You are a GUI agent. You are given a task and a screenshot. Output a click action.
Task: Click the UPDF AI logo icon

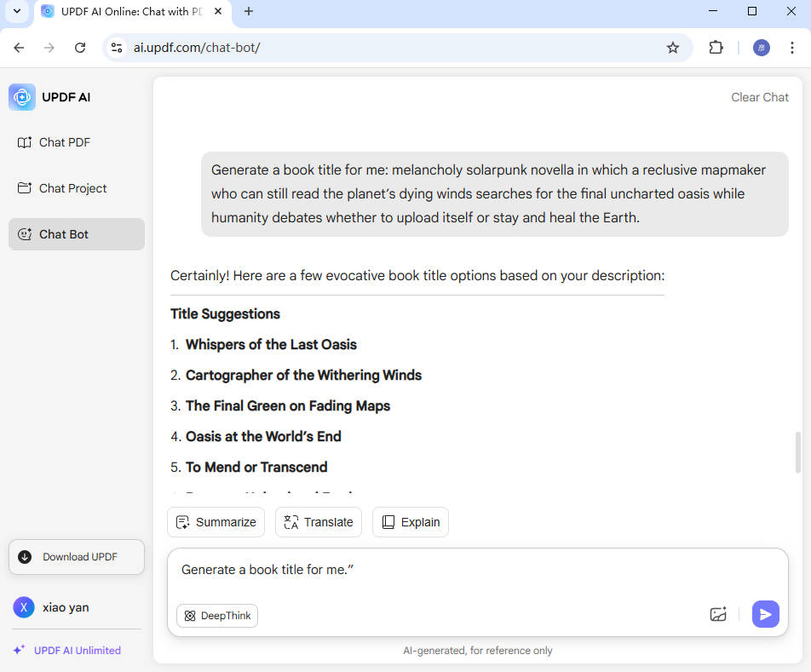pos(22,97)
